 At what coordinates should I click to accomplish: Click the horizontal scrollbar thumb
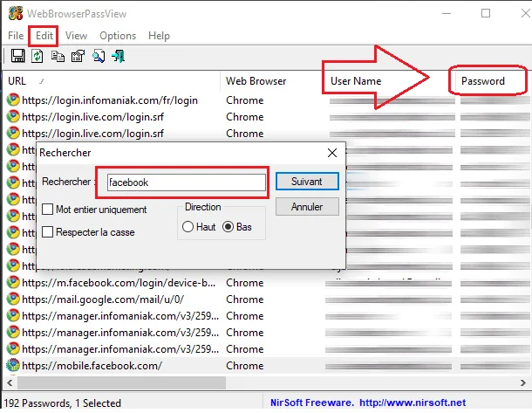[121, 382]
